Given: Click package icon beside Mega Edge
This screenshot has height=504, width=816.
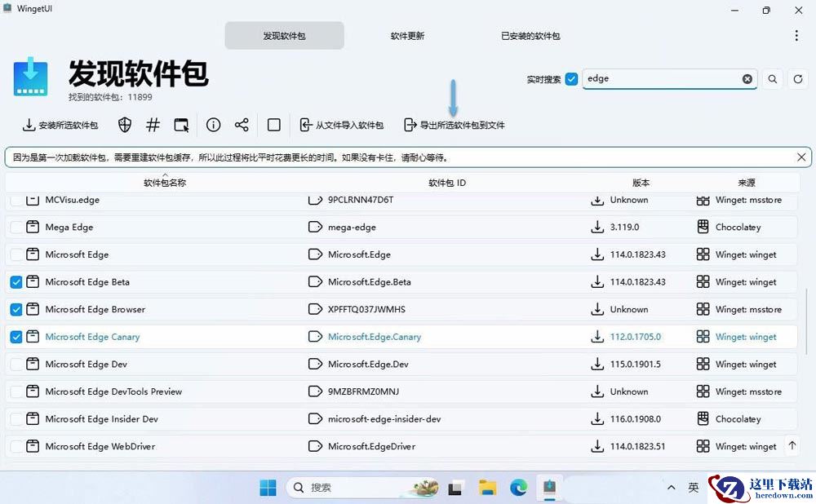Looking at the screenshot, I should (33, 227).
